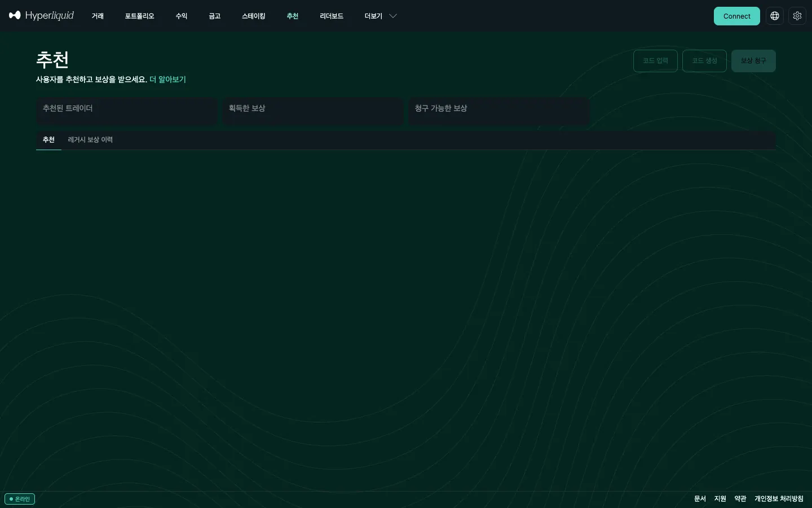This screenshot has width=812, height=508.
Task: Click the 보상 청구 button
Action: pyautogui.click(x=753, y=61)
